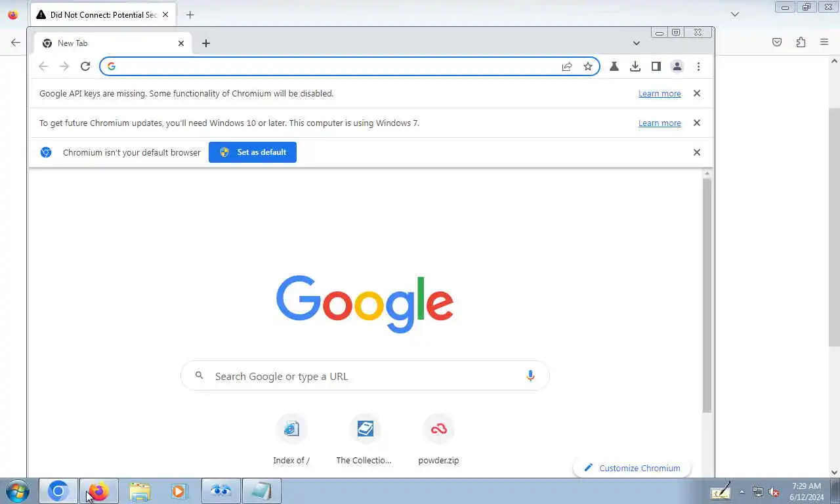The width and height of the screenshot is (840, 504).
Task: Click the eyes icon in taskbar
Action: (220, 491)
